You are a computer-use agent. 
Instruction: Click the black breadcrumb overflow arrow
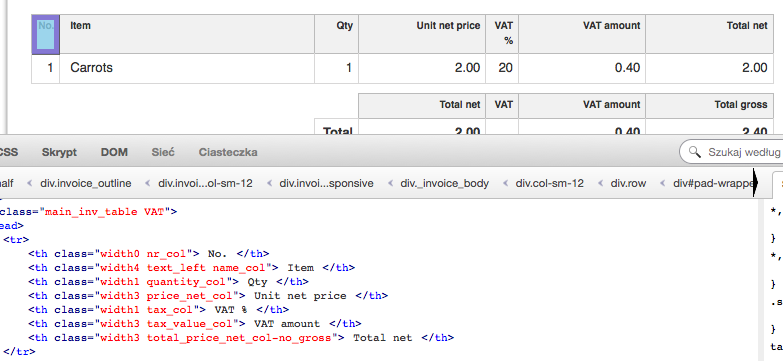pyautogui.click(x=756, y=183)
